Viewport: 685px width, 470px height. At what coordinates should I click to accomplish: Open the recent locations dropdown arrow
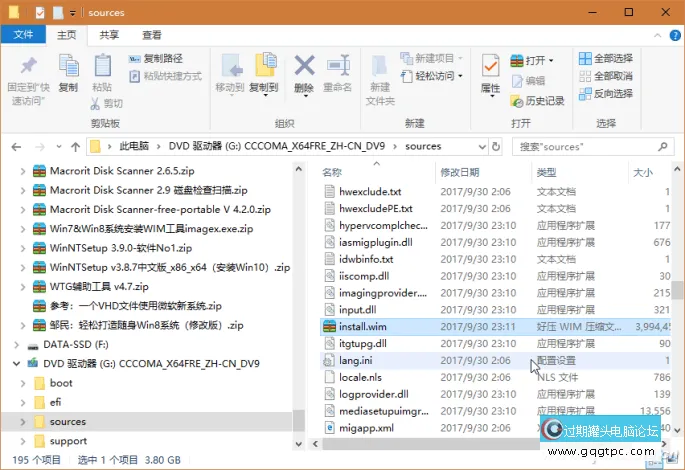pos(59,147)
